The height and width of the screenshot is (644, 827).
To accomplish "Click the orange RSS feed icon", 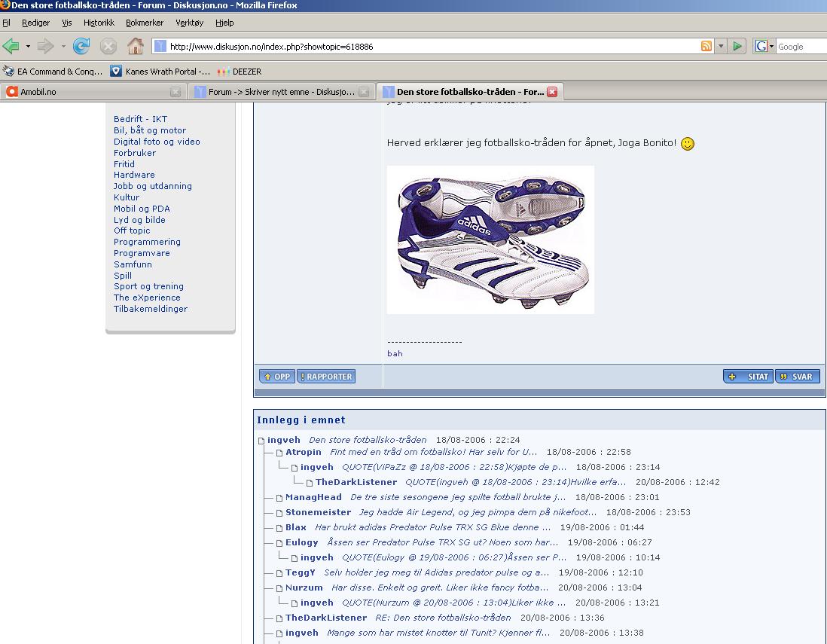I will pyautogui.click(x=706, y=46).
